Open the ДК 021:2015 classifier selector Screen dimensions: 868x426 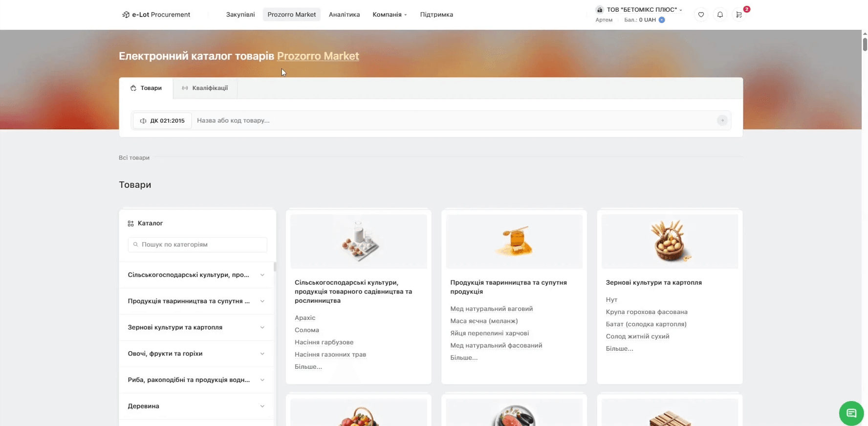162,121
